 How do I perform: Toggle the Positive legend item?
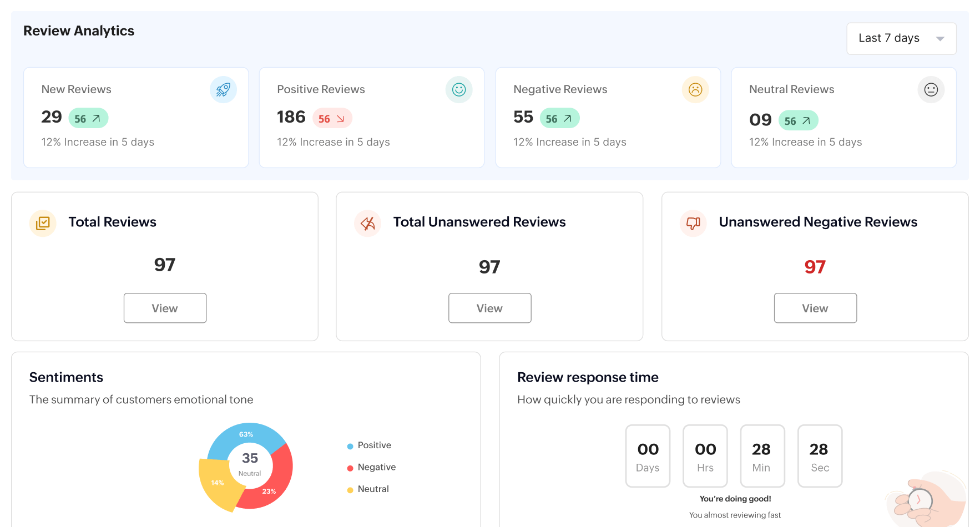point(373,445)
